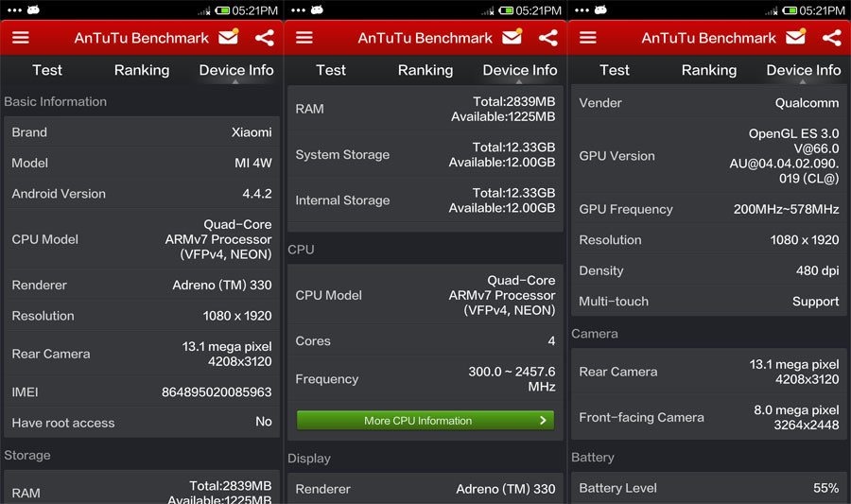Open hamburger menu in the left phone screen
The height and width of the screenshot is (504, 851).
(x=20, y=38)
